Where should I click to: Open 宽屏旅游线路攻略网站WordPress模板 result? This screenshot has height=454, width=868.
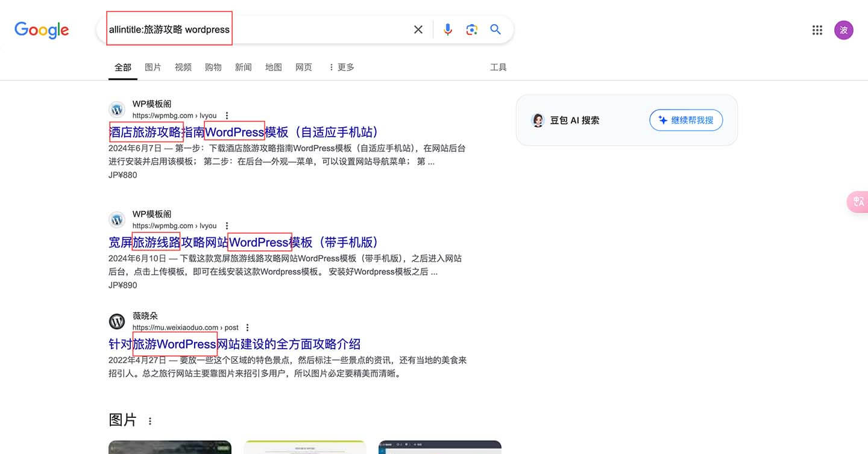[244, 242]
